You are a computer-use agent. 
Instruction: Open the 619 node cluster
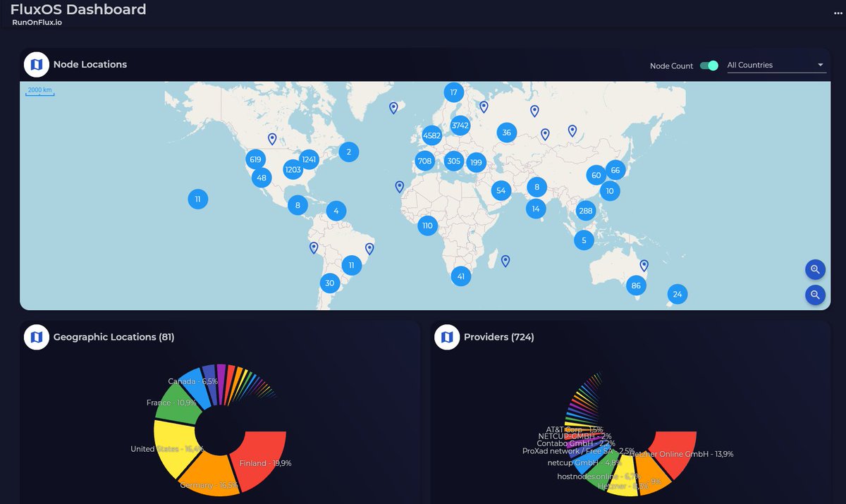coord(255,159)
